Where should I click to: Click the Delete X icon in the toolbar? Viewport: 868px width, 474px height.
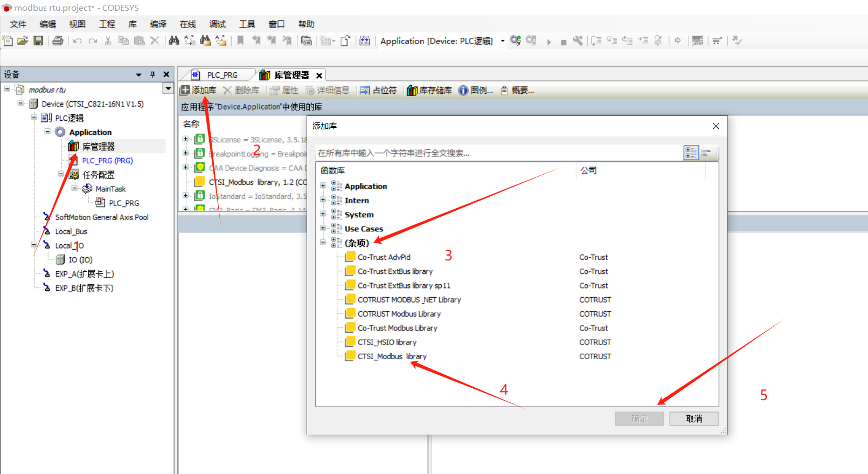(155, 40)
